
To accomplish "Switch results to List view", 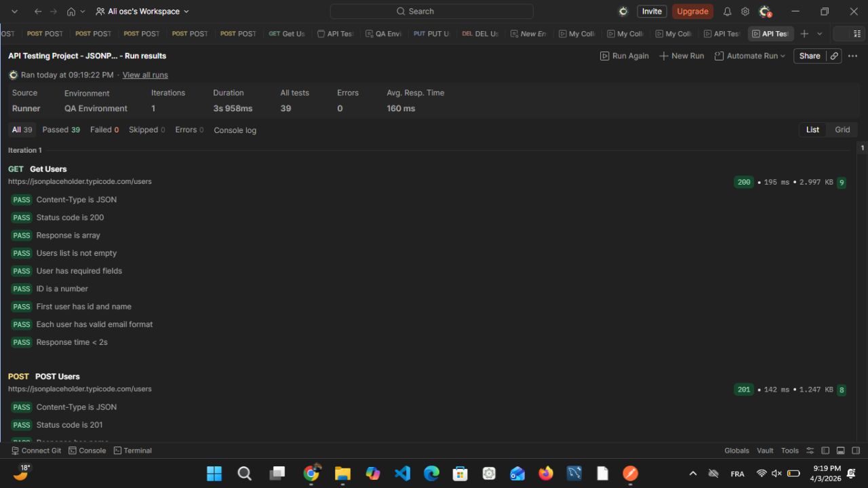I will [812, 130].
